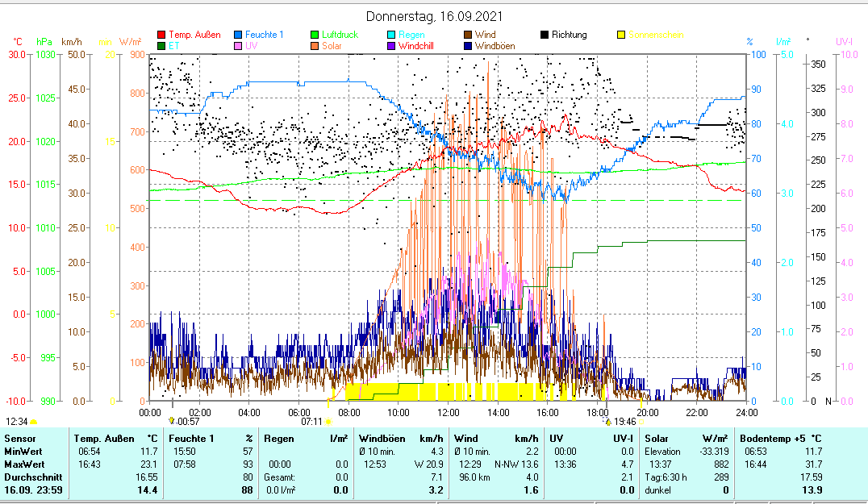Click the pink UV legend marker
Screen dimensions: 868x504
(238, 47)
